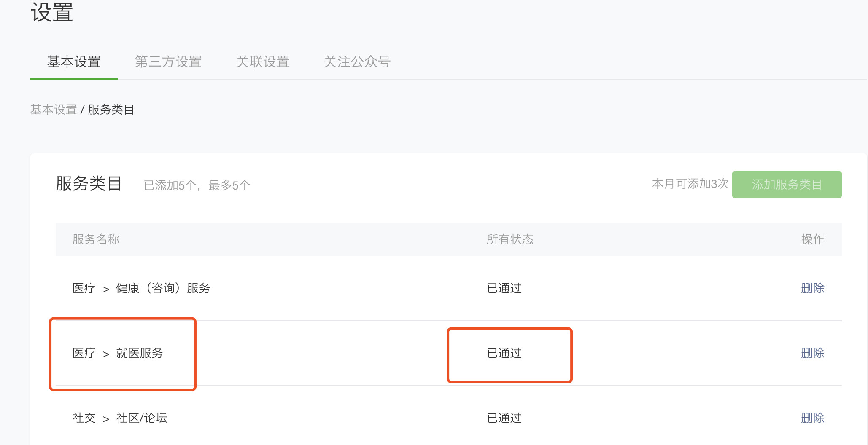Click the 服务名称 column header
Viewport: 868px width, 445px height.
(96, 239)
